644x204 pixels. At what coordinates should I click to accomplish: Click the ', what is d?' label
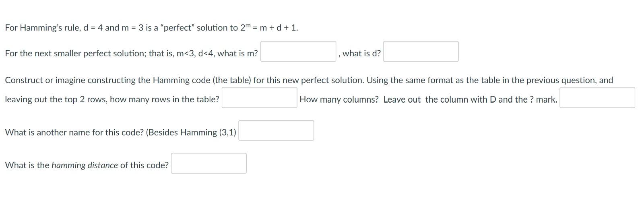click(x=361, y=54)
